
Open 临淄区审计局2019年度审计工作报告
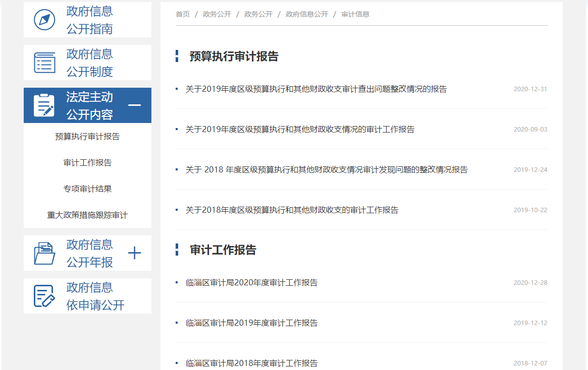pos(251,323)
